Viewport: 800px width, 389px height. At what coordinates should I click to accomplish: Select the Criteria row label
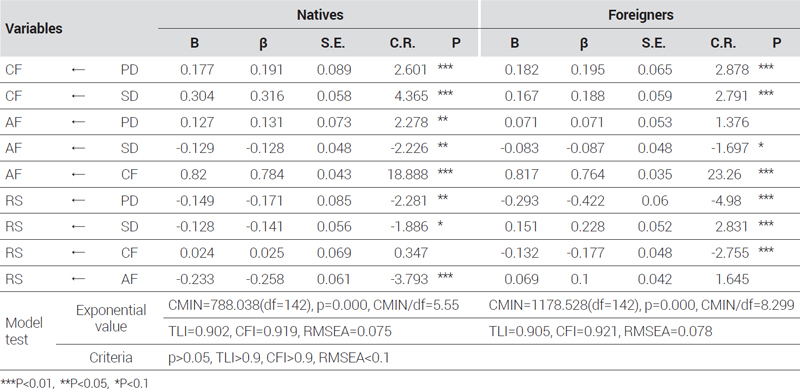(110, 358)
